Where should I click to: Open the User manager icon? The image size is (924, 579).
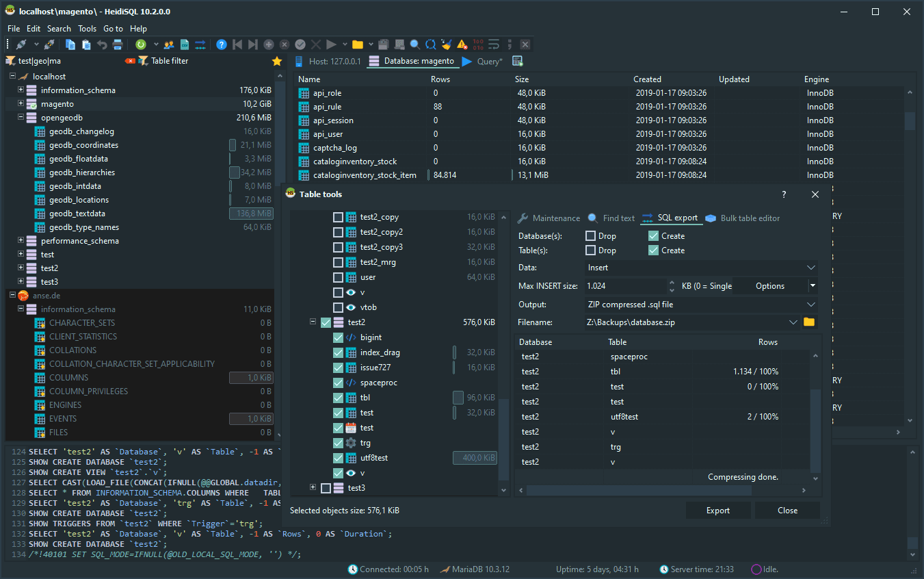click(168, 44)
